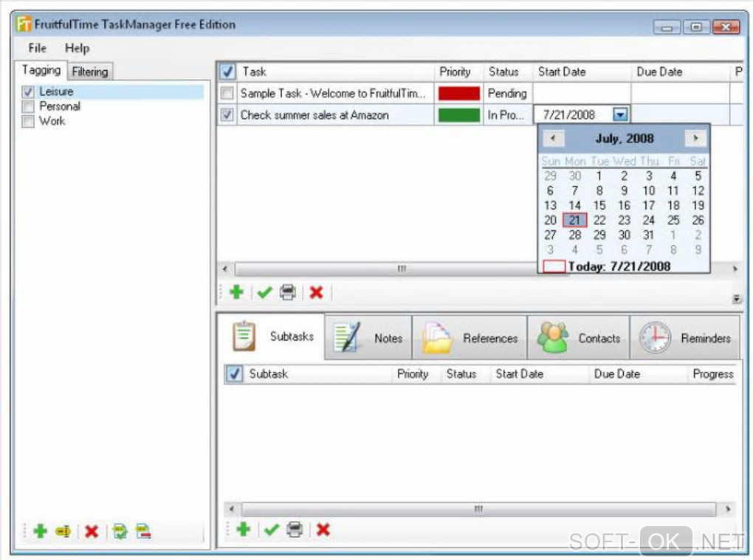This screenshot has width=753, height=560.
Task: Click the Due Date column header in task list
Action: (680, 72)
